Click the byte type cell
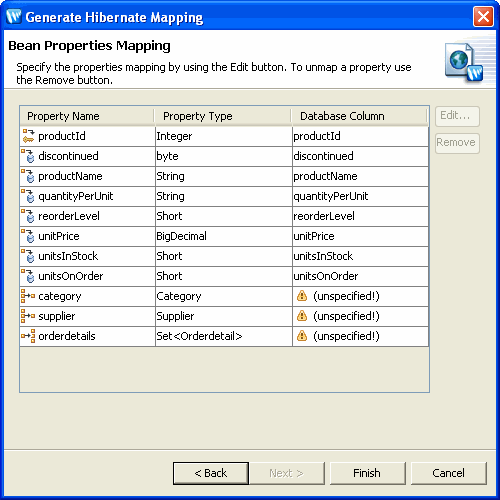The height and width of the screenshot is (500, 500). click(x=224, y=156)
